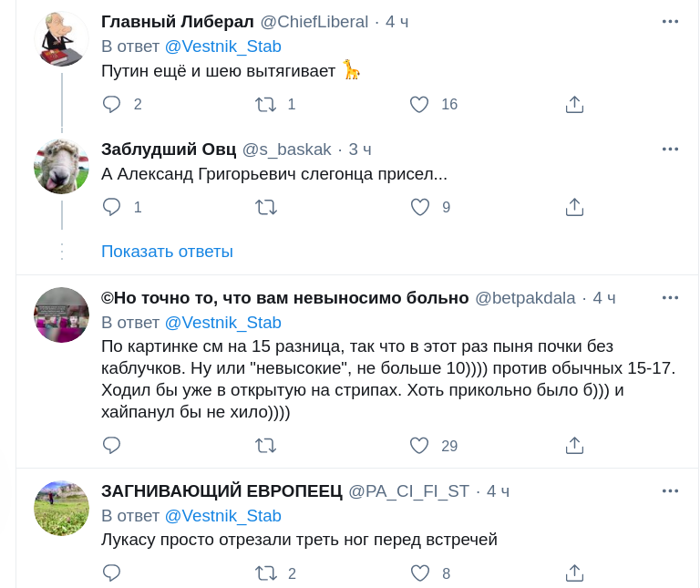The width and height of the screenshot is (700, 588).
Task: Like the tweet with 16 likes
Action: click(419, 104)
